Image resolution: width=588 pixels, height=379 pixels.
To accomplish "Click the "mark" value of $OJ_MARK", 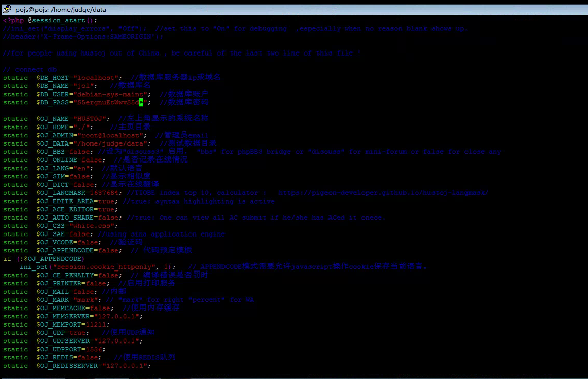I will (85, 300).
